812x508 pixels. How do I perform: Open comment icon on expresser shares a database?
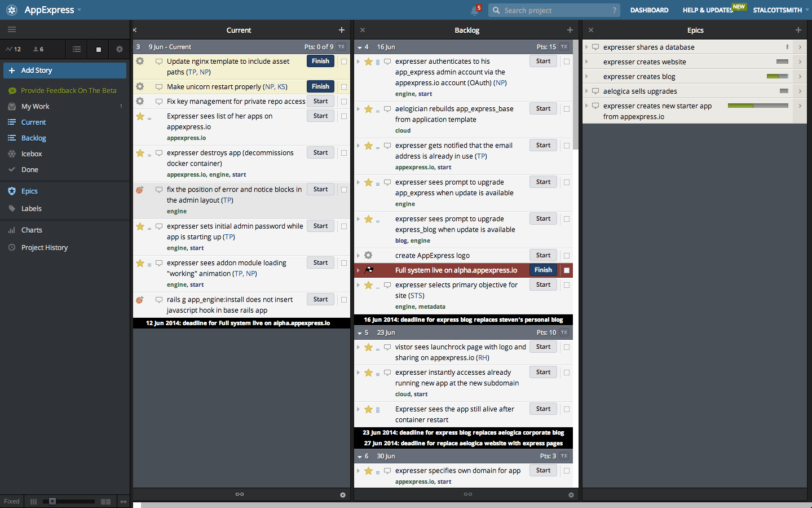coord(595,47)
